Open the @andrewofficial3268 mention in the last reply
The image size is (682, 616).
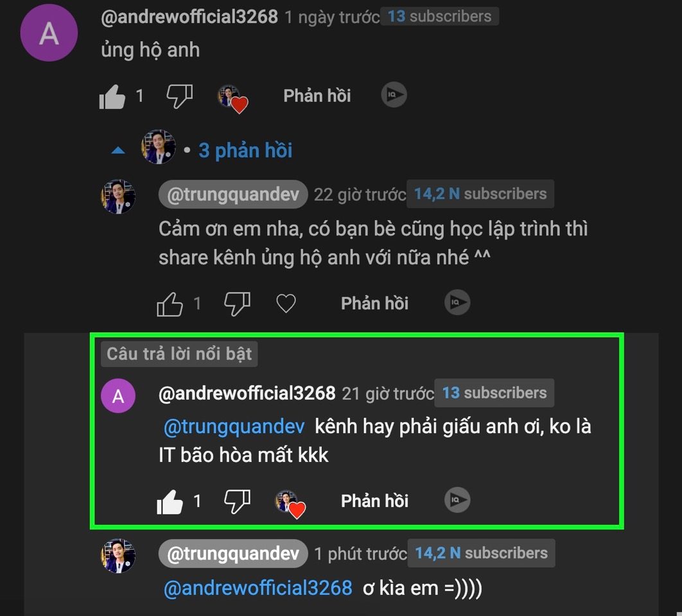click(x=258, y=588)
